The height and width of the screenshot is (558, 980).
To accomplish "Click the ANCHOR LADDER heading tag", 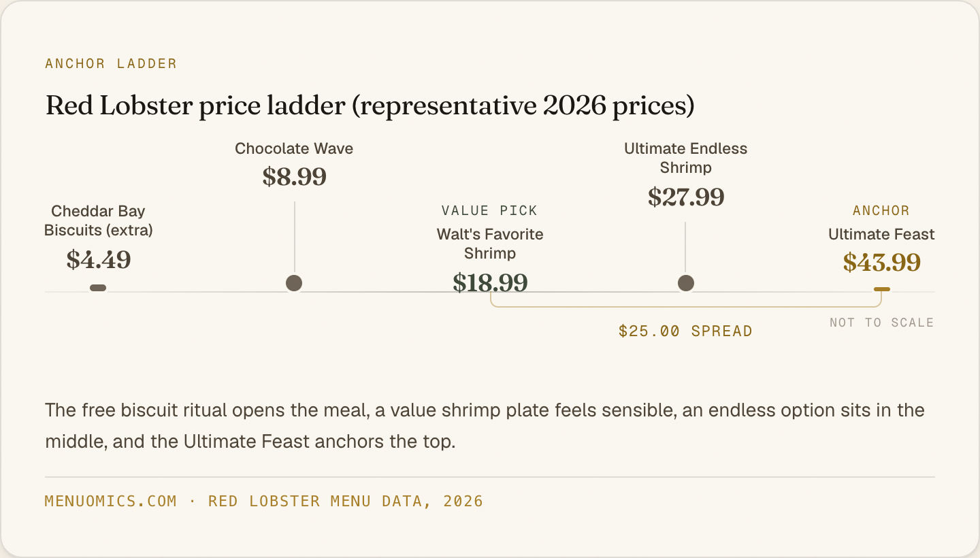I will [111, 63].
